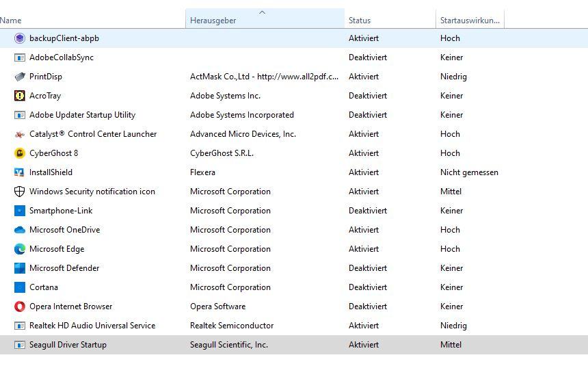Select the Microsoft OneDrive entry name
Screen dimensions: 588x379
64,230
